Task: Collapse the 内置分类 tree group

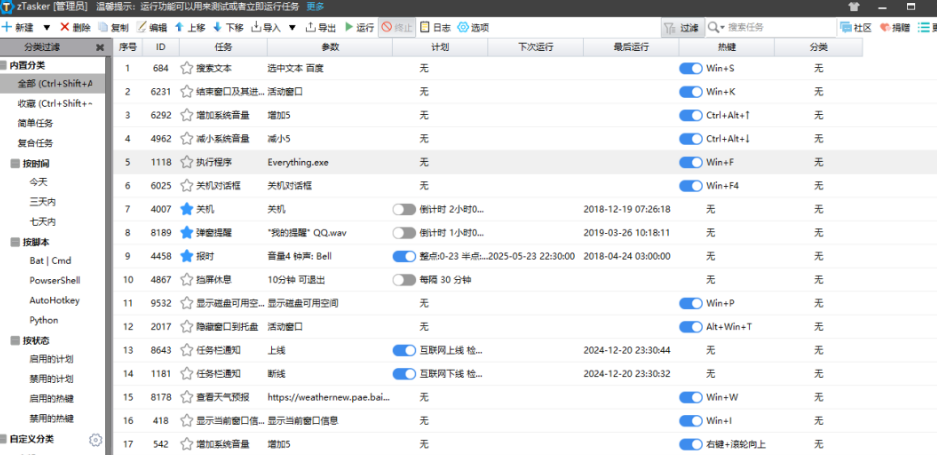Action: click(x=4, y=66)
